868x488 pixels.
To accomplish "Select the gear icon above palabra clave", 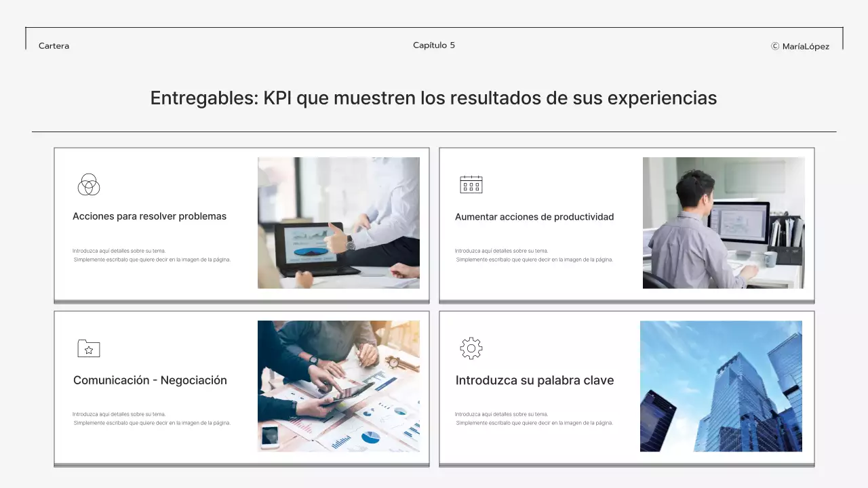I will tap(471, 348).
